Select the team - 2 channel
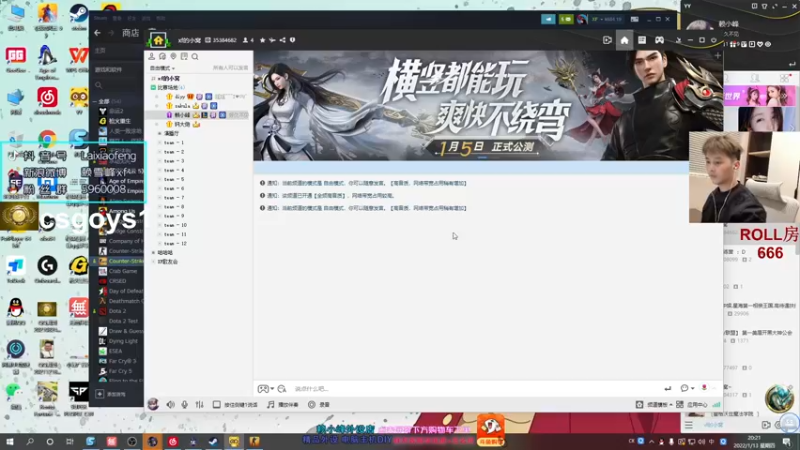 pos(174,152)
